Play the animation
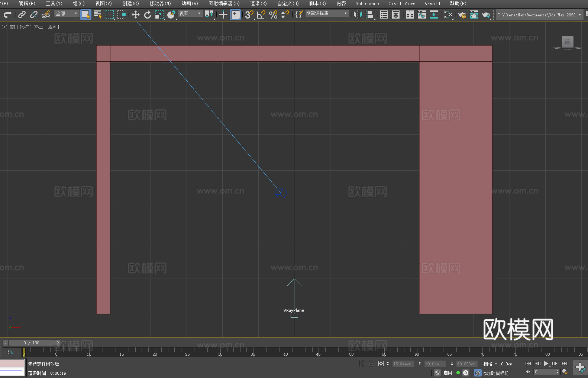Viewport: 588px width, 378px height. [546, 364]
